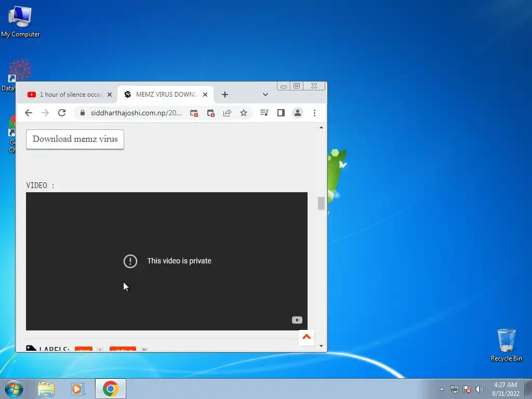Share this page using the share icon
This screenshot has width=532, height=399.
coord(227,113)
